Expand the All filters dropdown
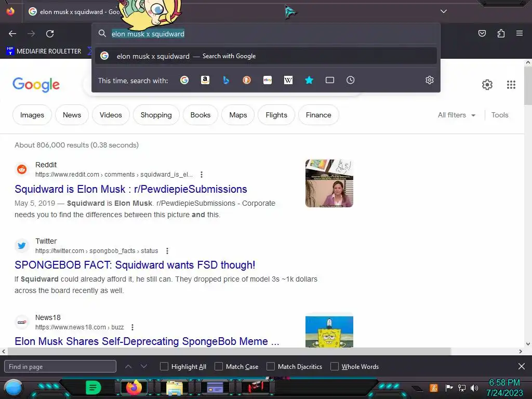This screenshot has width=532, height=399. 456,115
